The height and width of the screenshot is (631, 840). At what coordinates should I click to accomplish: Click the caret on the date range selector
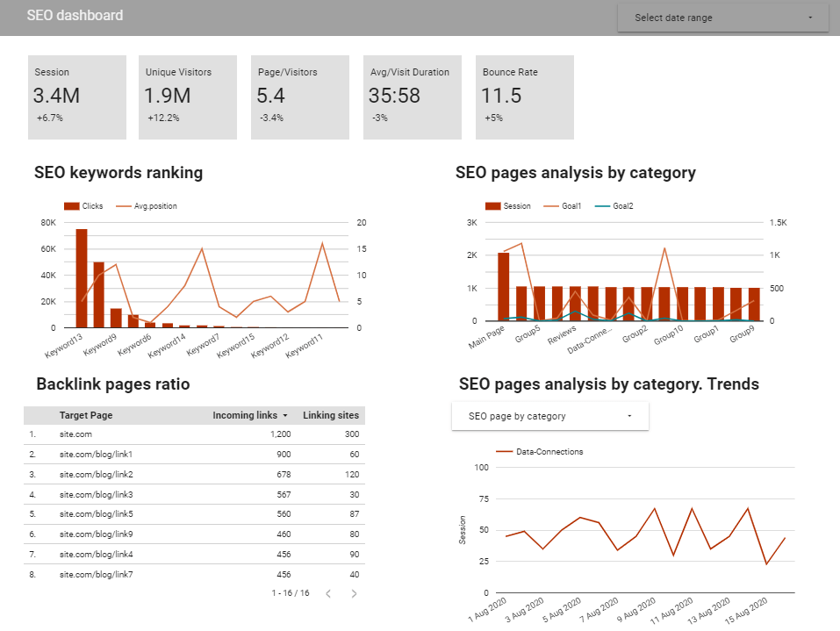coord(812,18)
